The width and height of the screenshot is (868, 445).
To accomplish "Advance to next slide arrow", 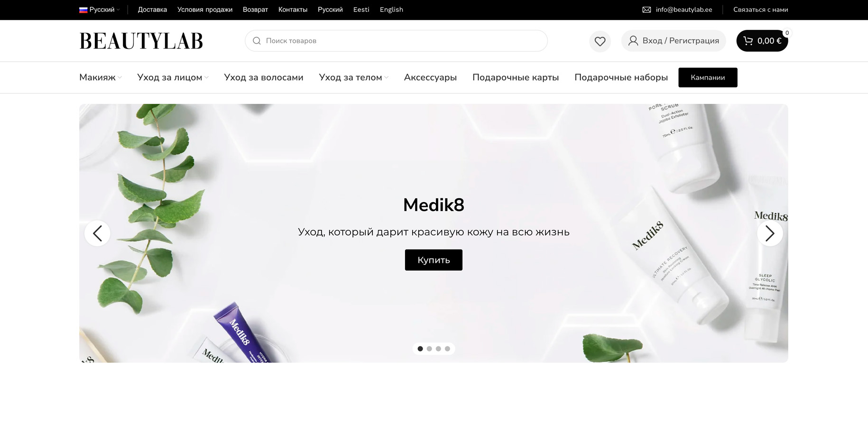I will point(770,233).
